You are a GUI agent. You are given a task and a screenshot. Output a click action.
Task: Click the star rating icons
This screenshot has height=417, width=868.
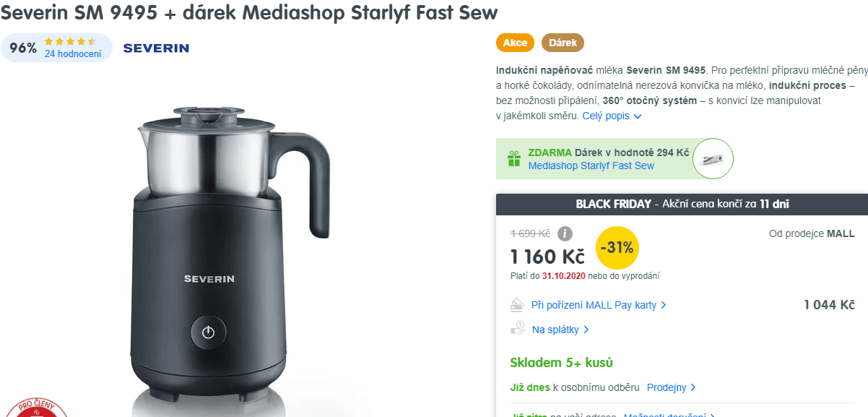[x=70, y=42]
